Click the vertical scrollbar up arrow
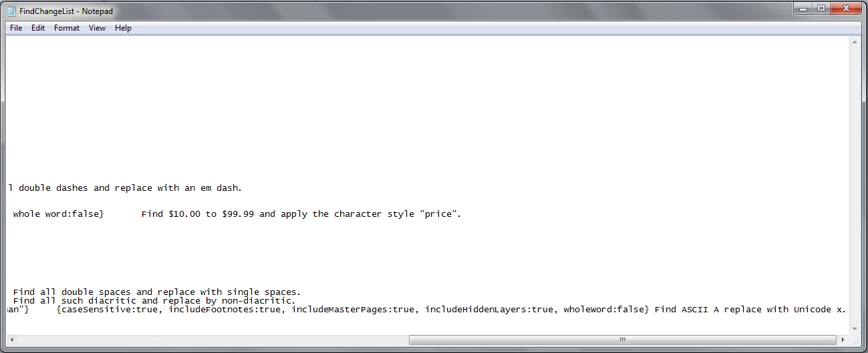Screen dimensions: 868x353 (855, 42)
